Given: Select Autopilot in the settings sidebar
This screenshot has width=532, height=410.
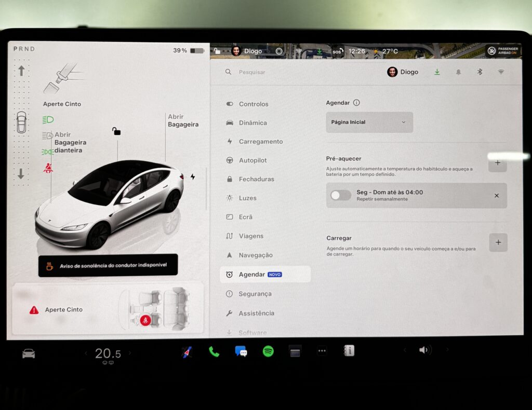Looking at the screenshot, I should tap(252, 160).
